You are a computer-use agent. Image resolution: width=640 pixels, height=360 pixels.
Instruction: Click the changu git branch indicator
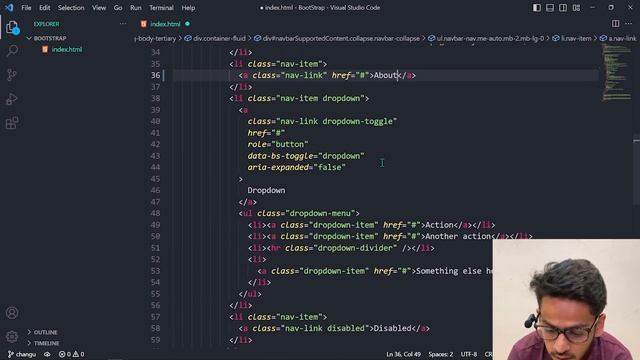(x=22, y=354)
